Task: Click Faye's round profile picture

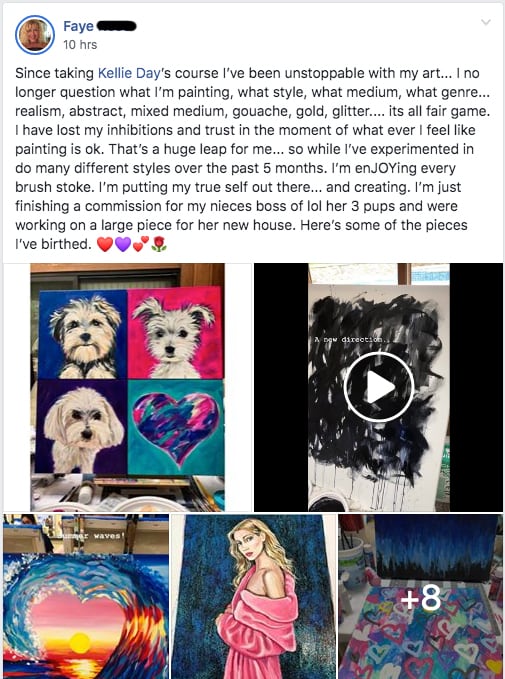Action: coord(35,35)
